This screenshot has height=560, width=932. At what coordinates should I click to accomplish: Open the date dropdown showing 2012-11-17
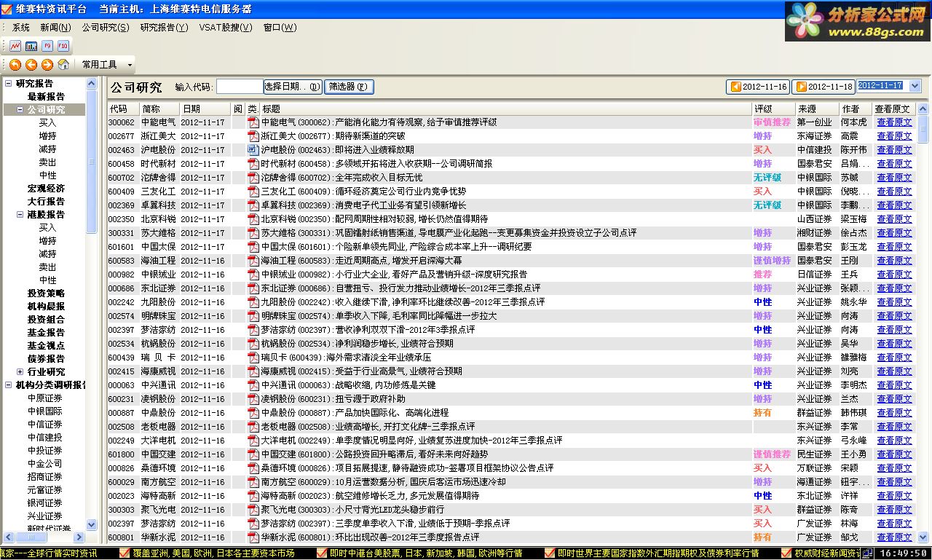[x=915, y=86]
